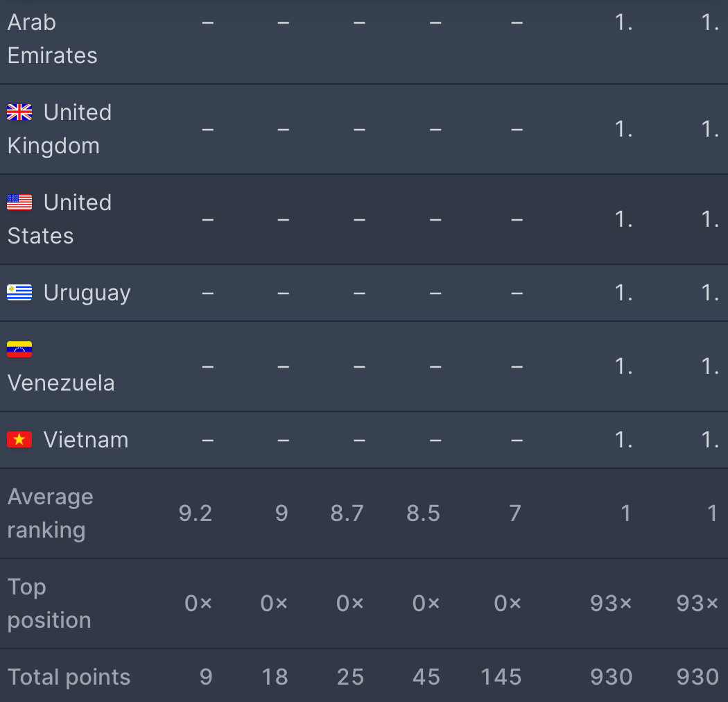Click the Uruguay flag icon
The width and height of the screenshot is (728, 702).
tap(19, 293)
